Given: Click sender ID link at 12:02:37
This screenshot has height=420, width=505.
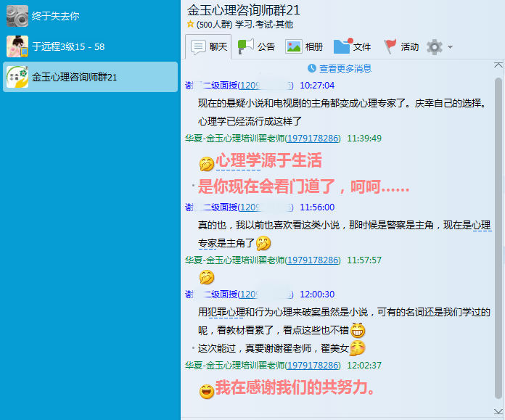Looking at the screenshot, I should 312,365.
